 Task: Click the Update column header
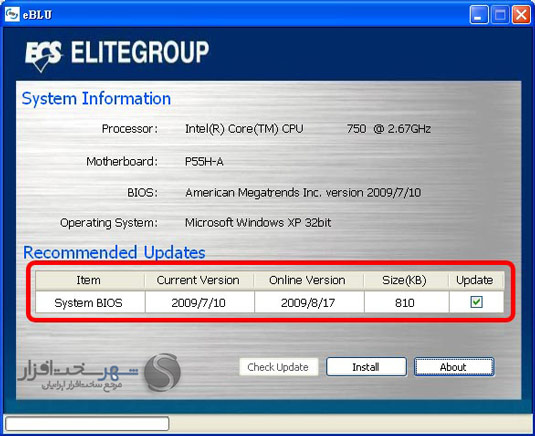click(476, 280)
